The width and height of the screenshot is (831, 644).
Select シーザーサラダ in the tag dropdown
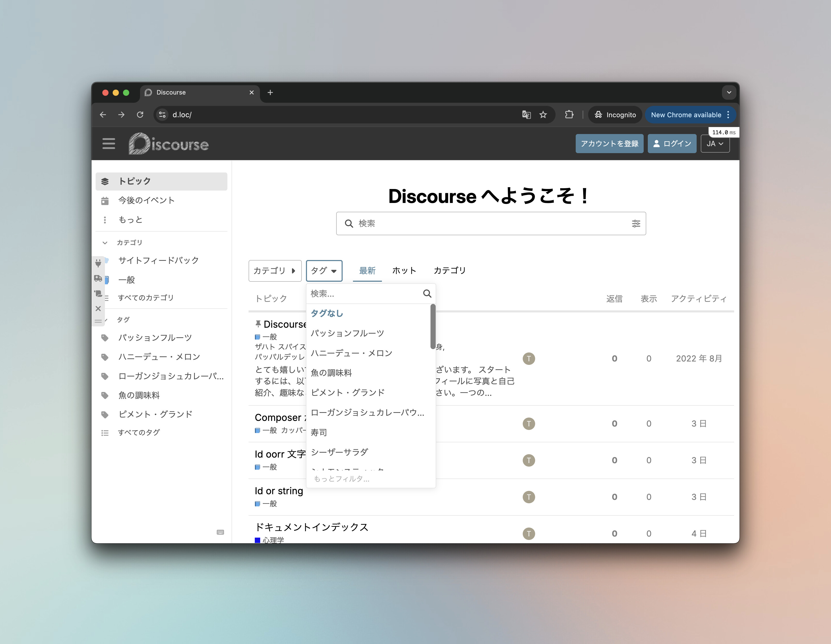pos(368,452)
